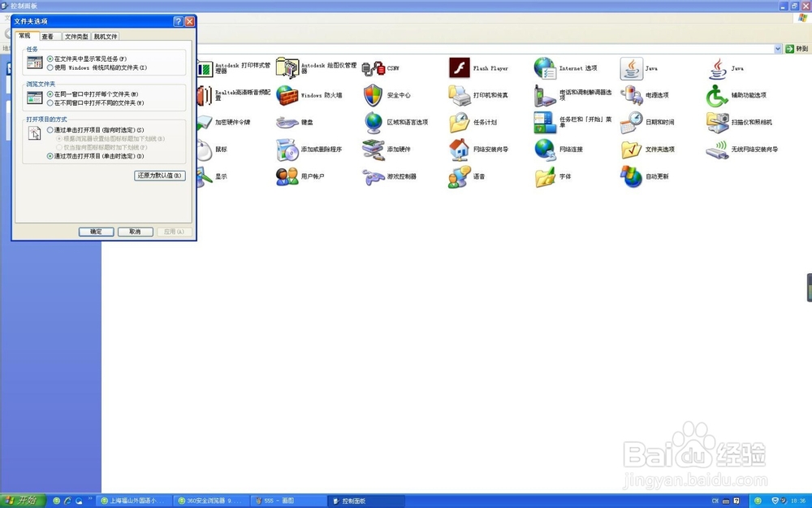This screenshot has height=508, width=812.
Task: Switch to 360安全浏览器 taskbar window
Action: pos(211,501)
